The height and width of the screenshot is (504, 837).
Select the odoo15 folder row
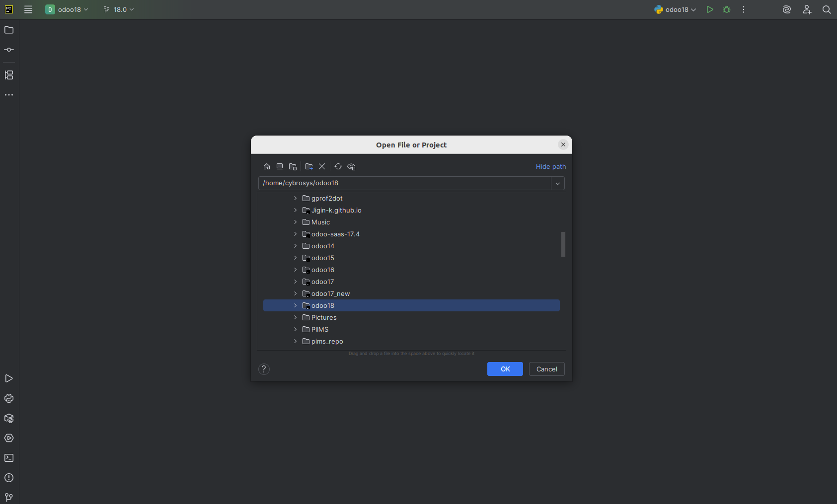coord(411,258)
